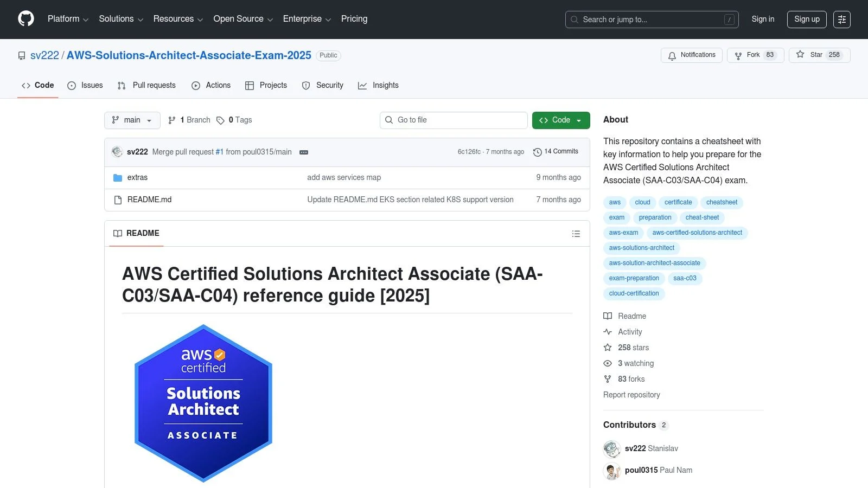Click the saa-c03 topic tag
The height and width of the screenshot is (488, 868).
coord(685,279)
